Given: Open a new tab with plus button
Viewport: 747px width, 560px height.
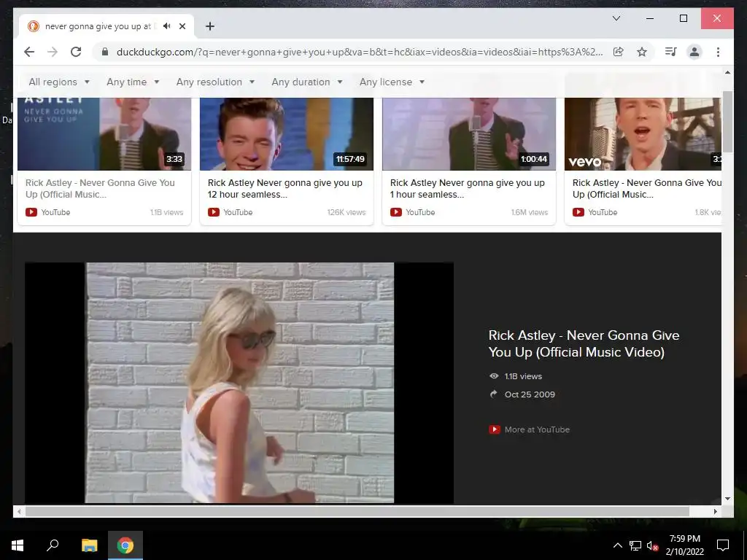Looking at the screenshot, I should (210, 26).
